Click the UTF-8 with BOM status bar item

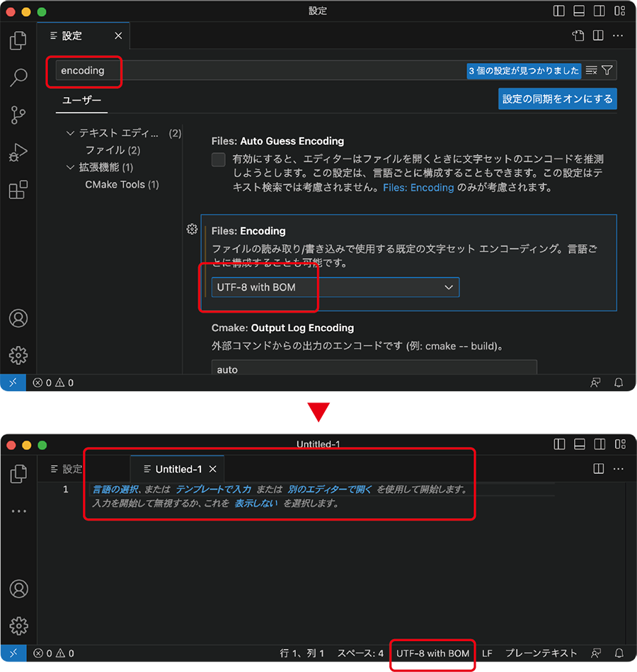(x=433, y=654)
